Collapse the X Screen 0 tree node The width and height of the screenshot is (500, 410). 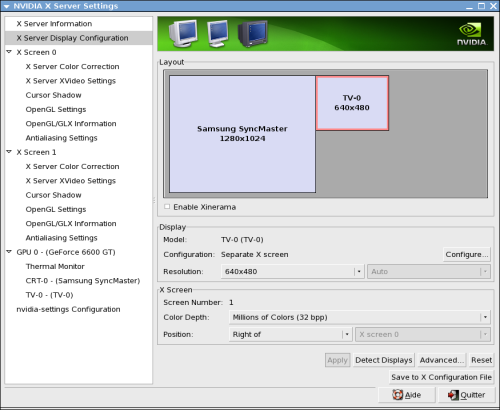(x=9, y=52)
